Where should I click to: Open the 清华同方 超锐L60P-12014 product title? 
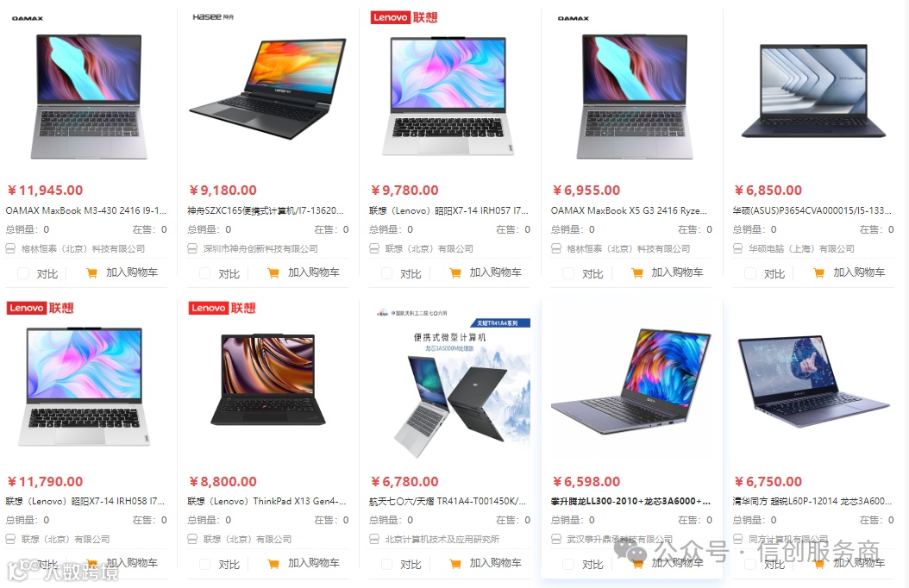point(812,501)
